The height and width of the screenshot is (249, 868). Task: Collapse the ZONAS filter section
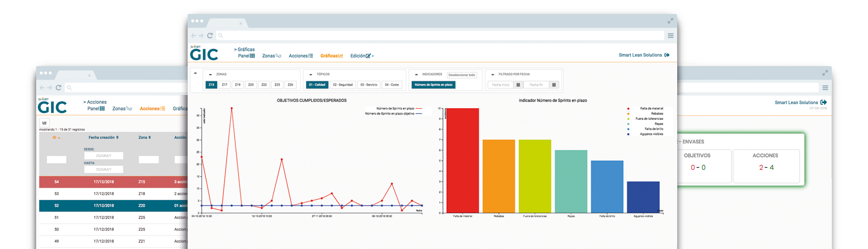pos(210,74)
